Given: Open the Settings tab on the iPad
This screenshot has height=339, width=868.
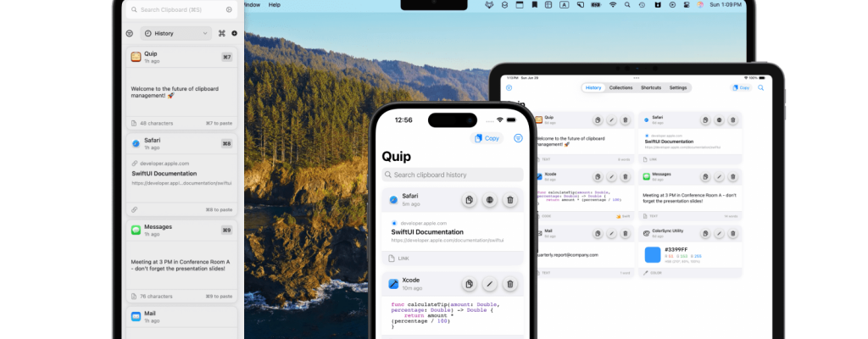Looking at the screenshot, I should (x=678, y=87).
